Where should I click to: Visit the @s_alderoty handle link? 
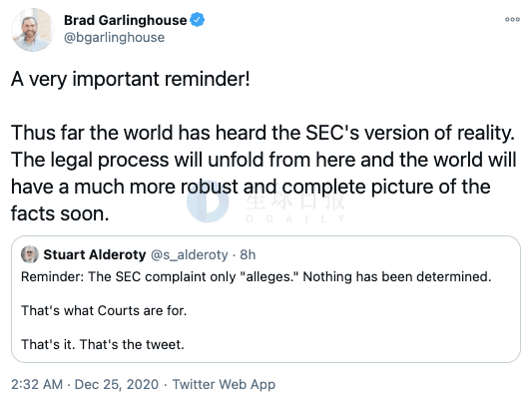tap(189, 255)
